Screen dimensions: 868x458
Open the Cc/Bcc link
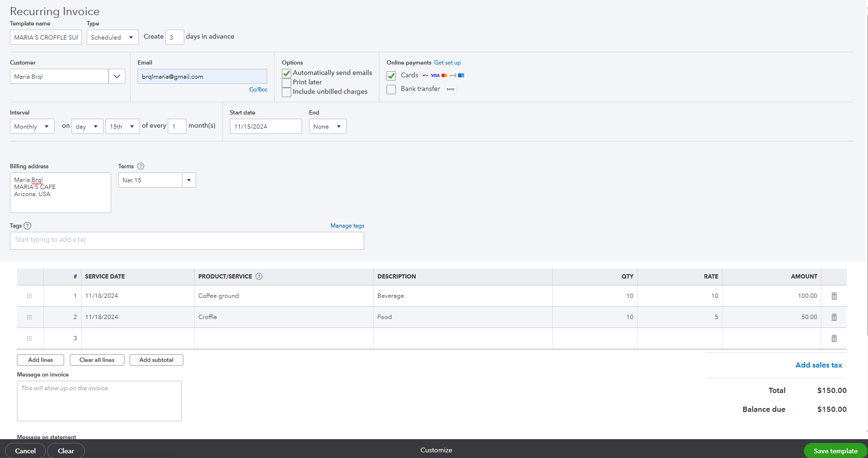tap(258, 90)
